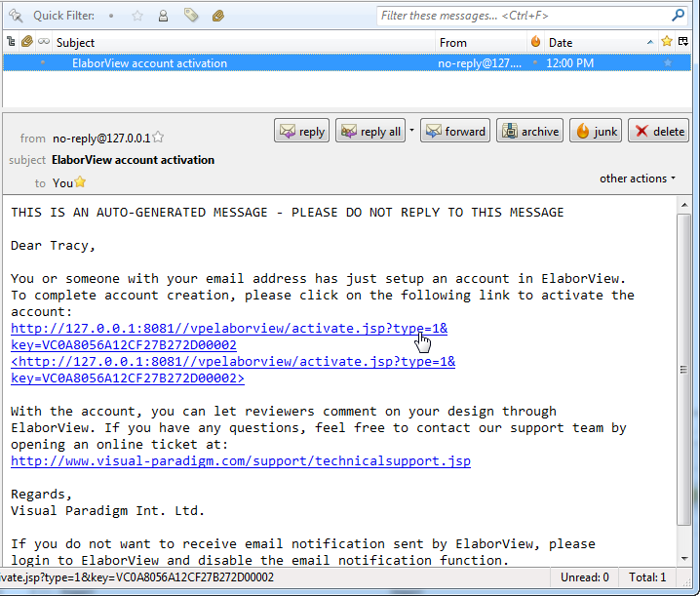Screen dimensions: 700x596
Task: Mark this message as junk
Action: (x=596, y=131)
